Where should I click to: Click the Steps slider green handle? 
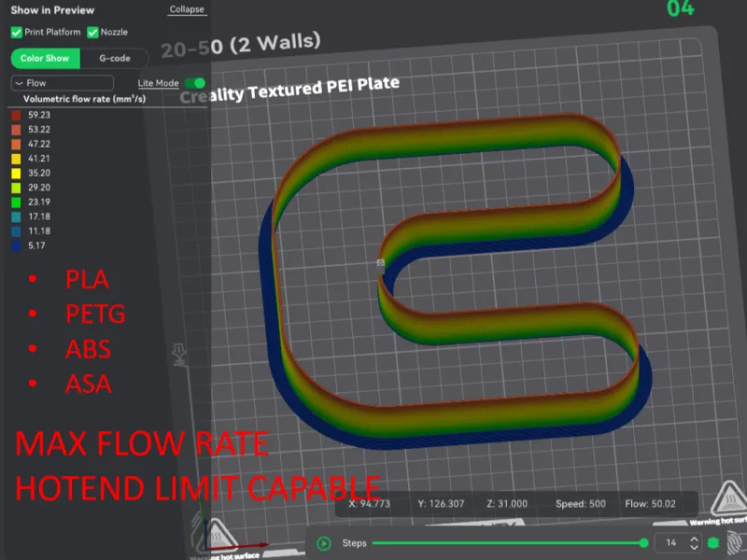(644, 543)
